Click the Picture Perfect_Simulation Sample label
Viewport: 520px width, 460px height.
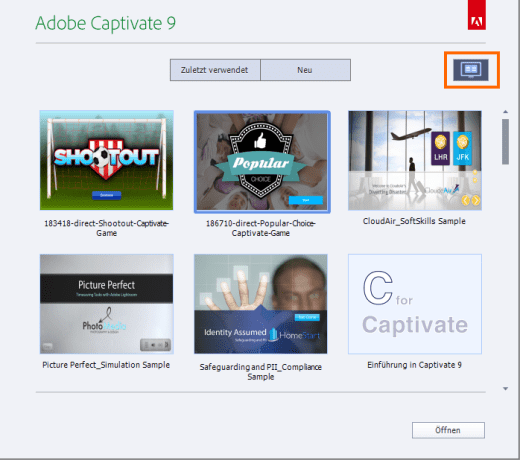click(x=106, y=365)
